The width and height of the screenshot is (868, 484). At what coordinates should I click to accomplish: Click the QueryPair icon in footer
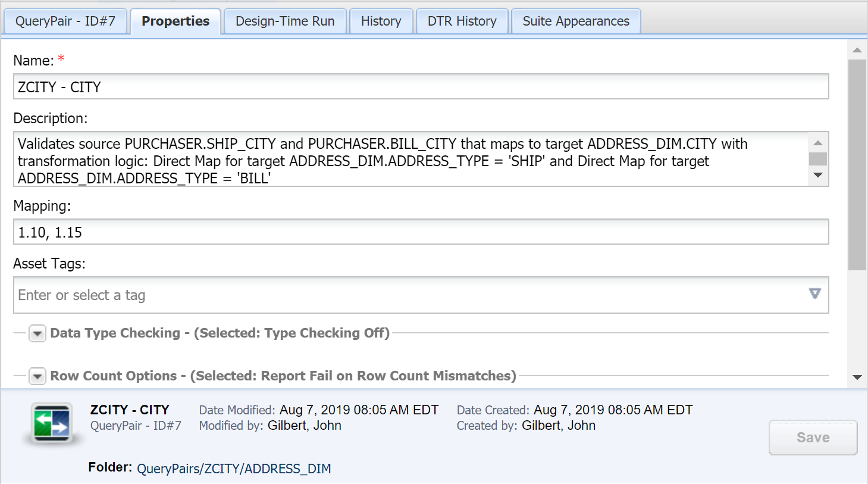[x=53, y=423]
